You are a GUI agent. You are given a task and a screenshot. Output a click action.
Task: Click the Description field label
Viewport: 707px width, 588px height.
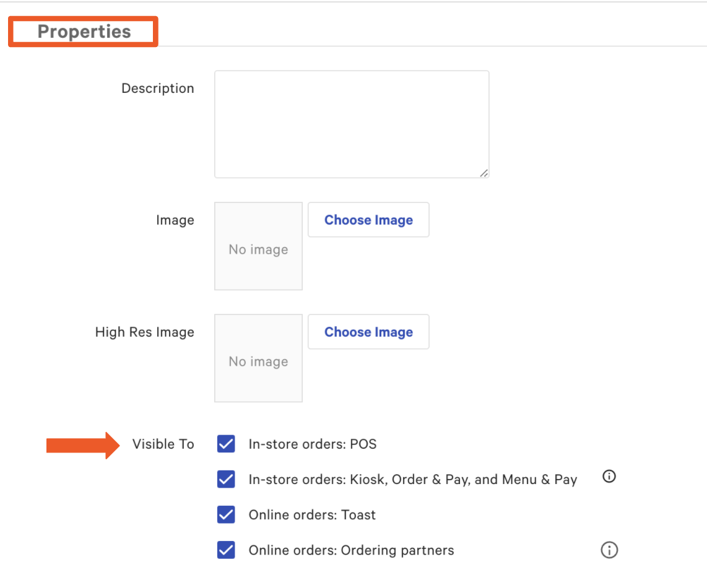tap(157, 88)
